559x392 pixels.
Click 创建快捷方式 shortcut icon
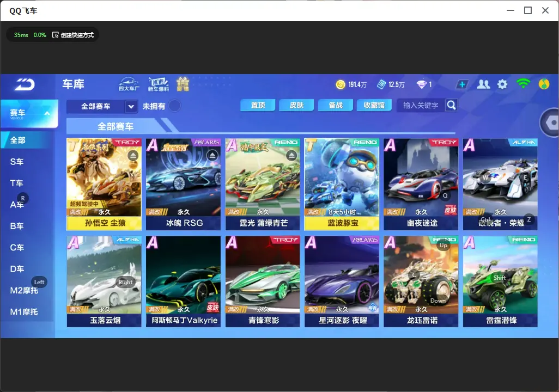pos(55,35)
